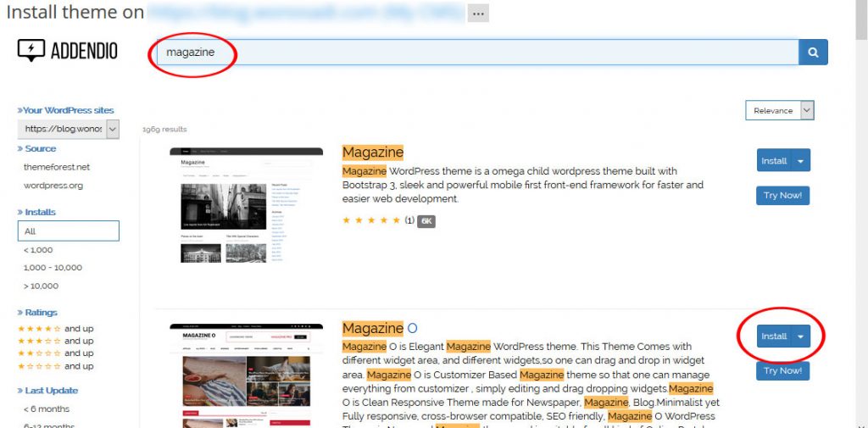Open the Relevance sort dropdown
The image size is (868, 428).
click(x=780, y=110)
